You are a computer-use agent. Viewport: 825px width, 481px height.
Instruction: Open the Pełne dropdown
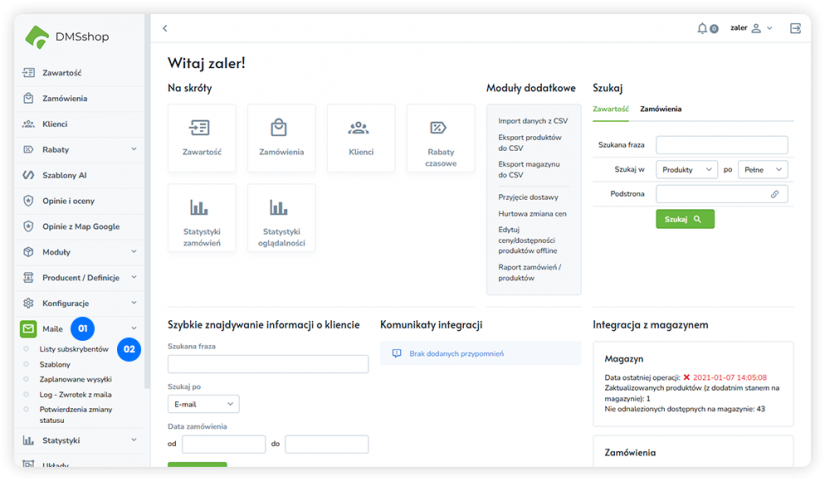[763, 170]
